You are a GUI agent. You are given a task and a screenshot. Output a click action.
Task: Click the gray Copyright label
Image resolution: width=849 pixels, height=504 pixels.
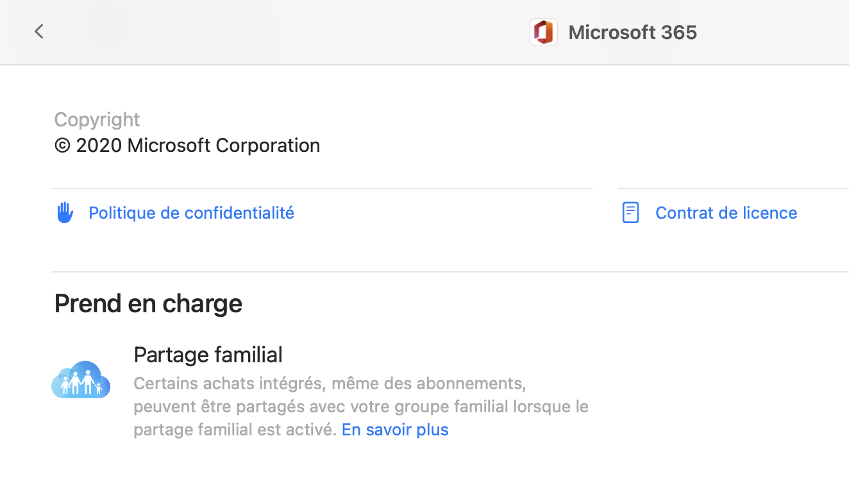pyautogui.click(x=97, y=120)
